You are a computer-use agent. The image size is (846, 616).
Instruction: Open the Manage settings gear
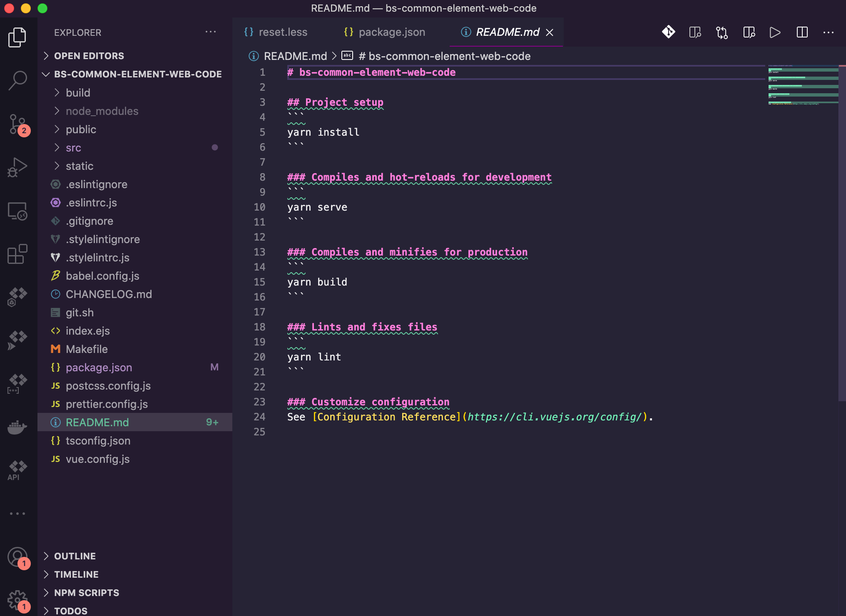click(x=17, y=600)
